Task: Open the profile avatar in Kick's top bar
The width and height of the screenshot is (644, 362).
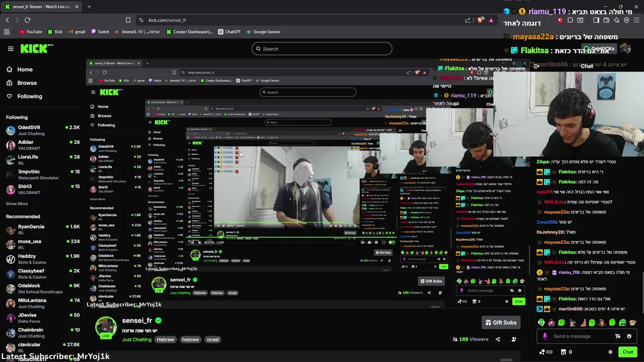Action: point(625,49)
